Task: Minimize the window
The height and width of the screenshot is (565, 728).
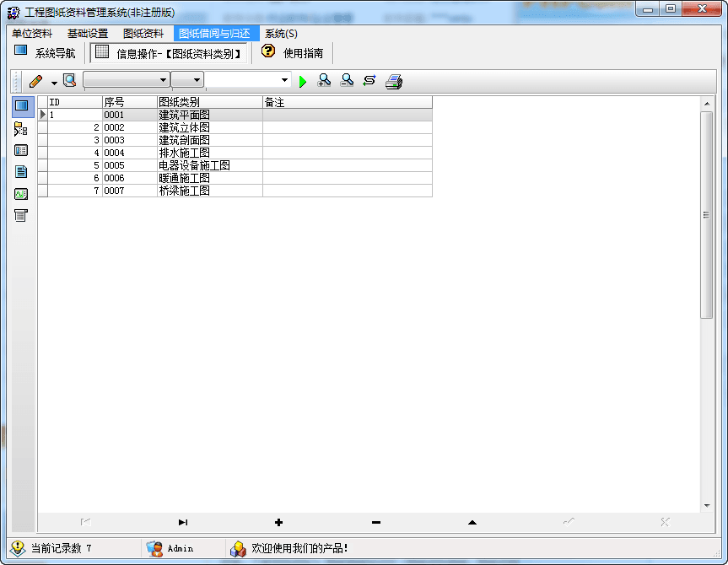Action: (649, 8)
